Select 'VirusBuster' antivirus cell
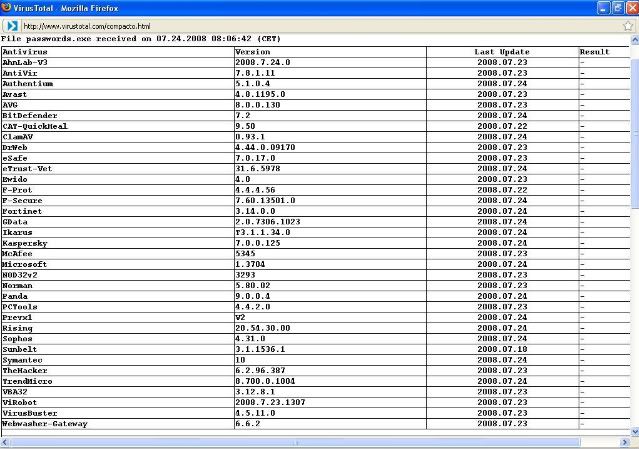639x449 pixels. click(118, 413)
